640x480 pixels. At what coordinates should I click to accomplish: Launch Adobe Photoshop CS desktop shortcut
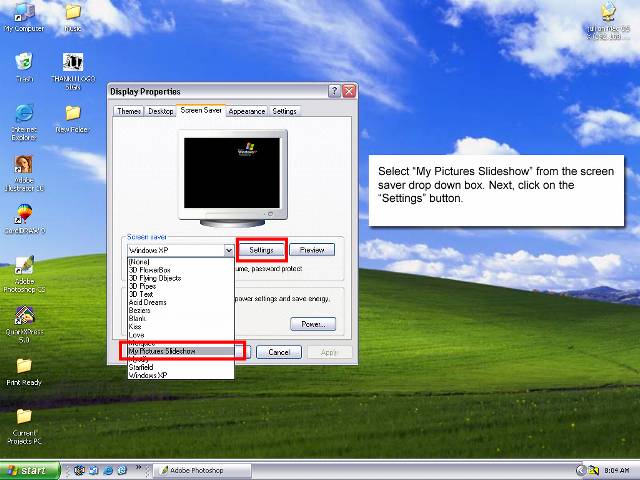[x=24, y=274]
